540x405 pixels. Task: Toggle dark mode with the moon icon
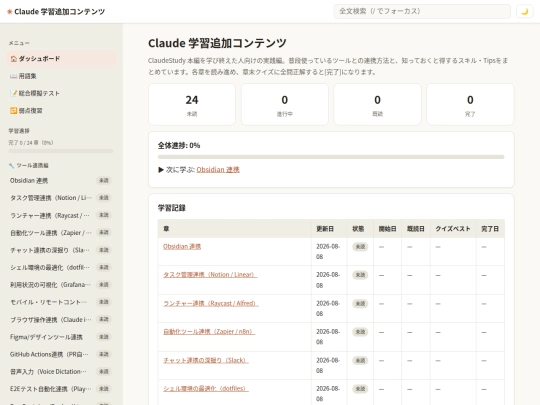click(x=524, y=11)
